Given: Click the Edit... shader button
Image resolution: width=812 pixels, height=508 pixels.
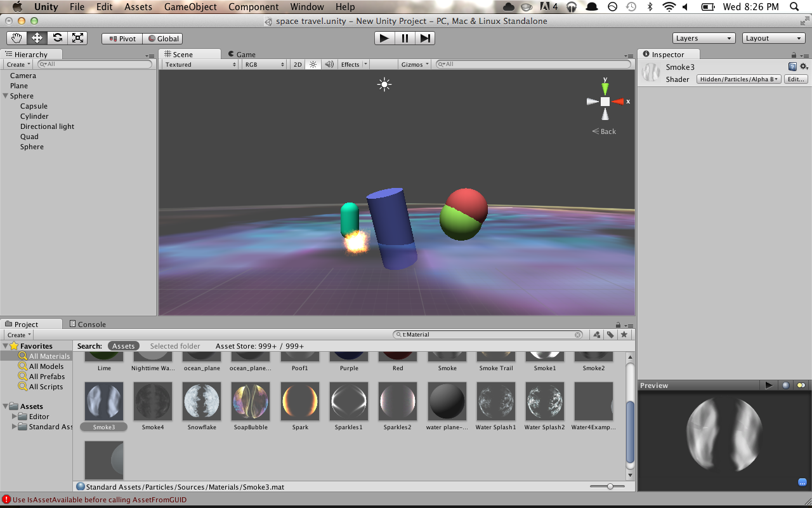Looking at the screenshot, I should [796, 79].
